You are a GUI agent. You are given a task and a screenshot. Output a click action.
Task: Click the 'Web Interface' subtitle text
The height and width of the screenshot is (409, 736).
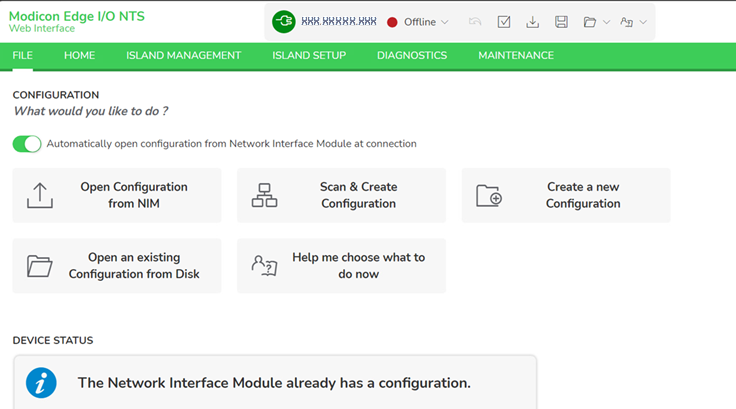pyautogui.click(x=42, y=29)
